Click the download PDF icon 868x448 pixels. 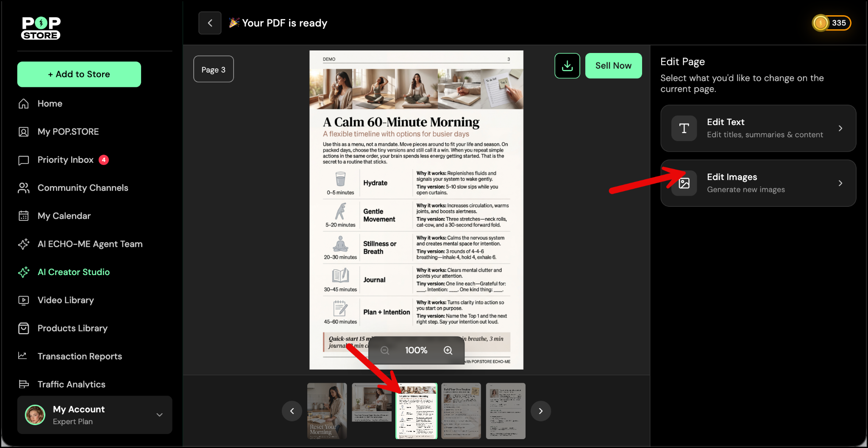point(567,66)
